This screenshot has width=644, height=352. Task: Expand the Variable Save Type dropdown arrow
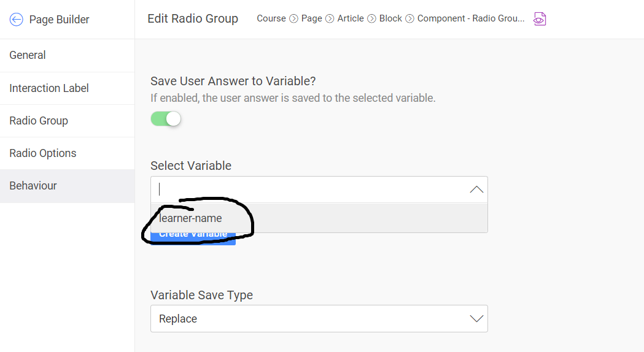(476, 319)
